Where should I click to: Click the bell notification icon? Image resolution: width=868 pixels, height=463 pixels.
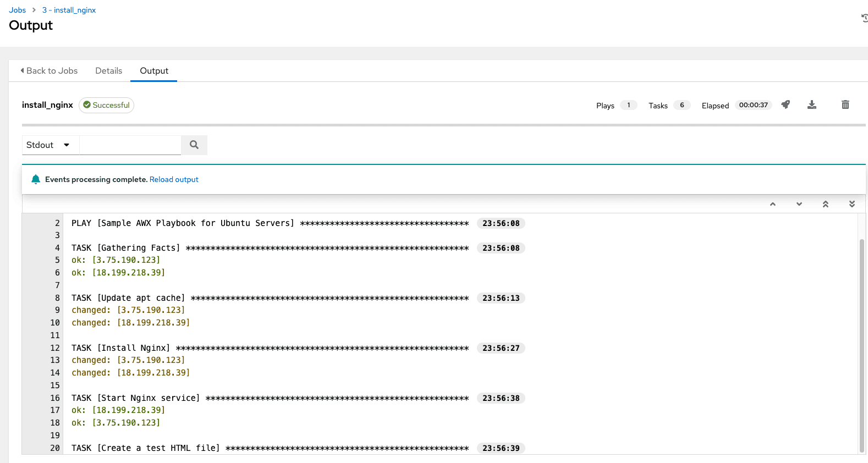(36, 179)
